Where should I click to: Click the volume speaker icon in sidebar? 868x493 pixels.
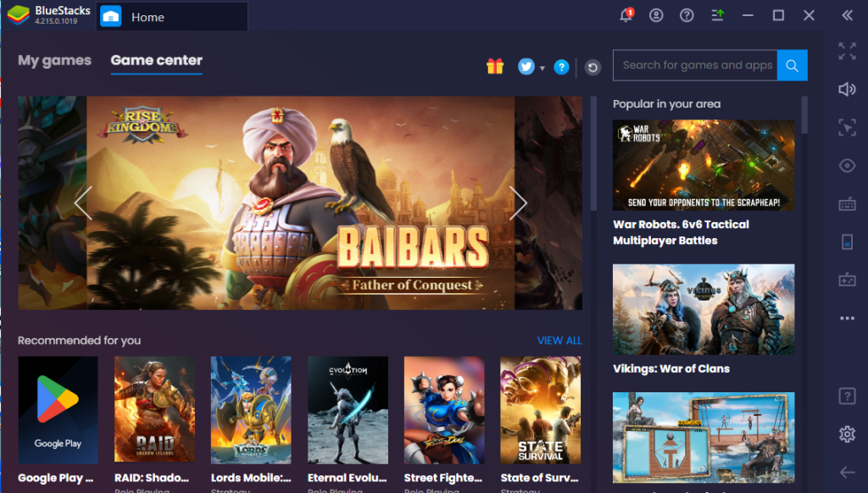(847, 89)
